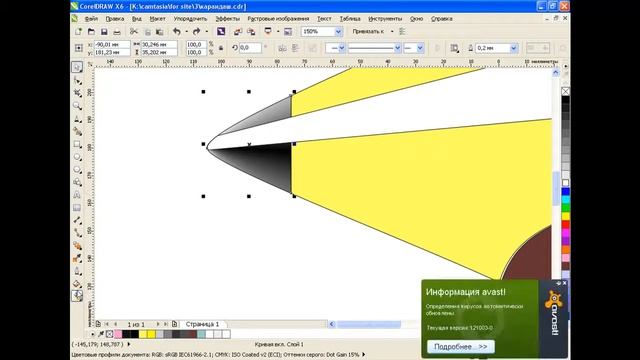Open the end arrowhead dropdown
The image size is (640, 360).
click(x=420, y=48)
